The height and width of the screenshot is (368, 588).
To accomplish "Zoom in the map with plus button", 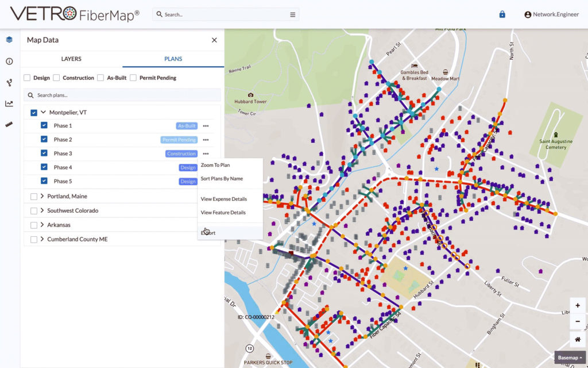I will [578, 306].
